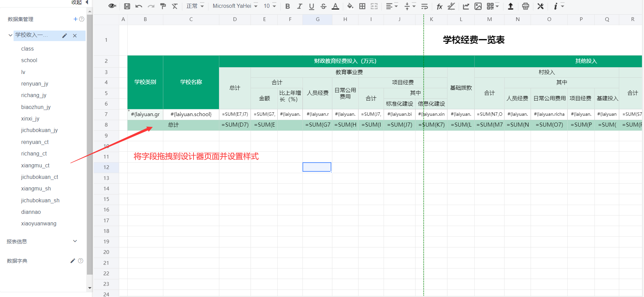Select column K header
644x297 pixels.
pos(431,19)
